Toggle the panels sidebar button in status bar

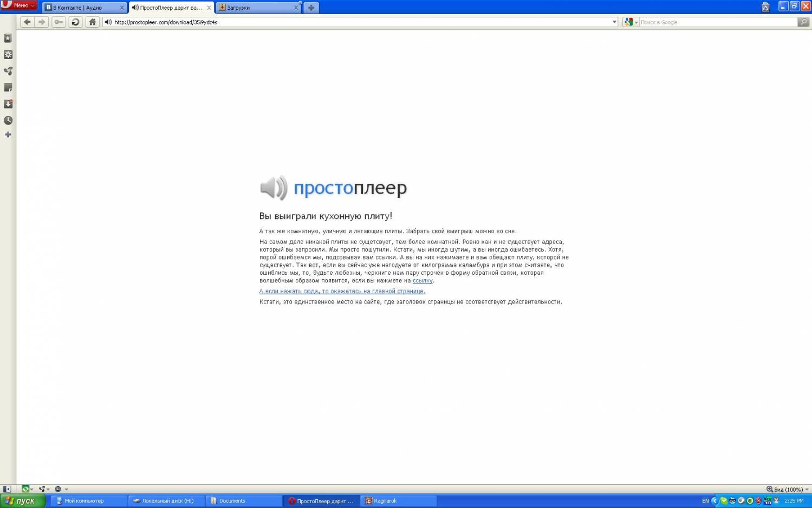(x=7, y=489)
